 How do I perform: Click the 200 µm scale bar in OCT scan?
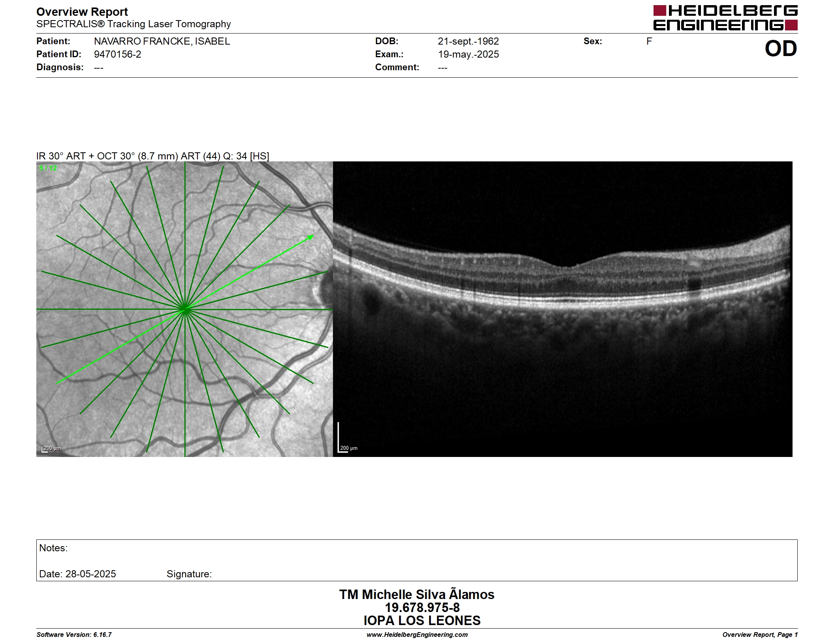pos(348,438)
